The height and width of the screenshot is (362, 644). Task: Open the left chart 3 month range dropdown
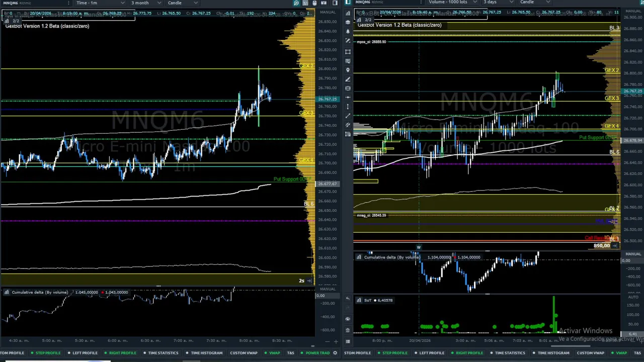click(146, 3)
